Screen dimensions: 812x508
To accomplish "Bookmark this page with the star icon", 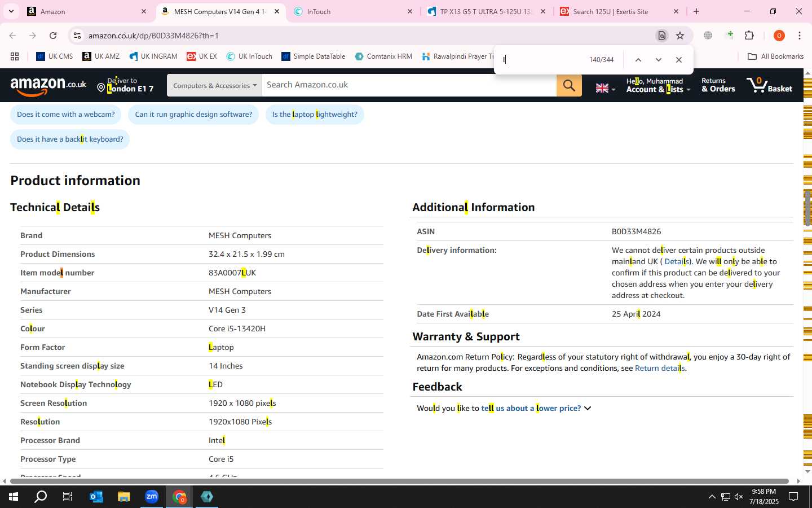I will [680, 36].
